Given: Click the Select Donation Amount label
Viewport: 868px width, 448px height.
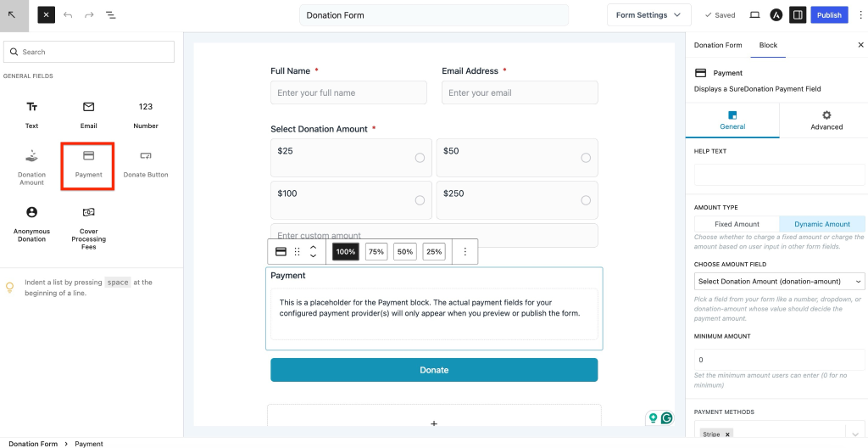Looking at the screenshot, I should coord(319,129).
